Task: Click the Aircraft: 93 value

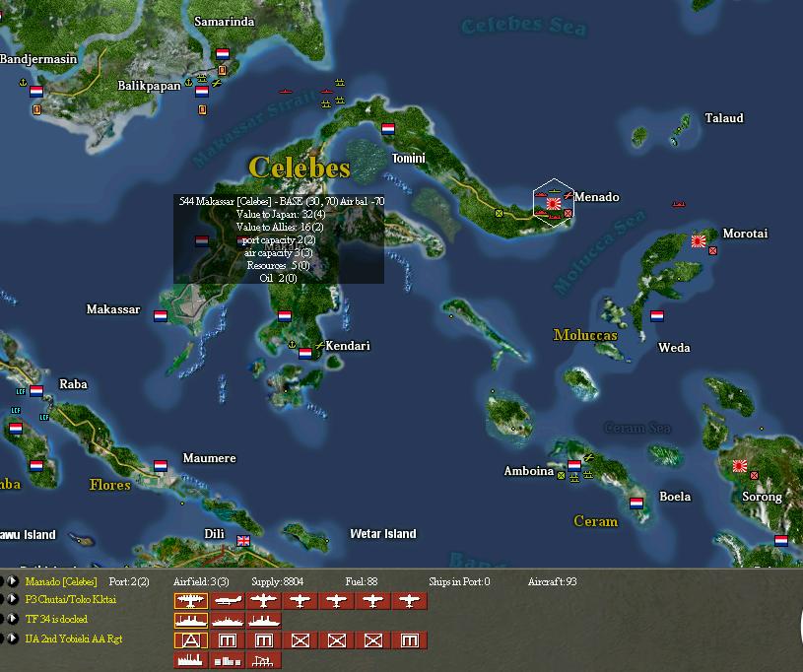Action: pos(553,582)
